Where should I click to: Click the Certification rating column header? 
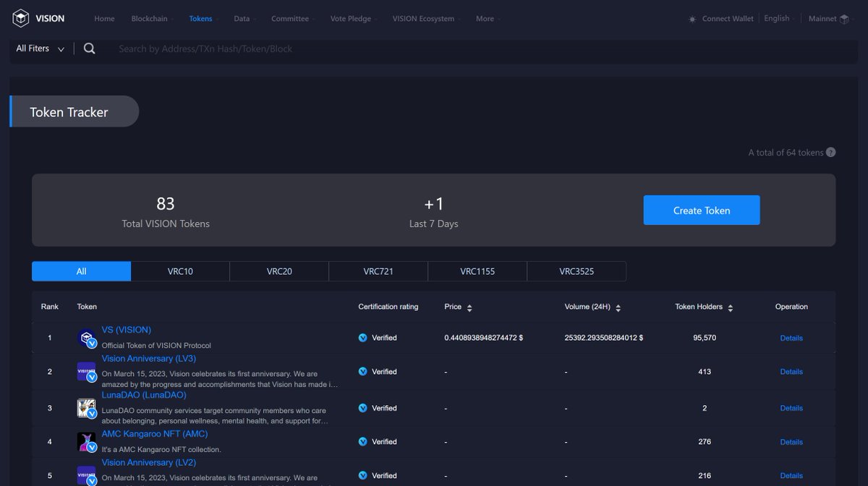(x=388, y=307)
